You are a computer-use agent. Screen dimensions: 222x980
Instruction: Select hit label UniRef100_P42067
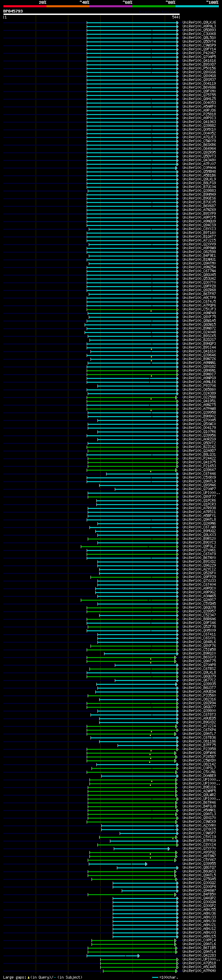(199, 53)
